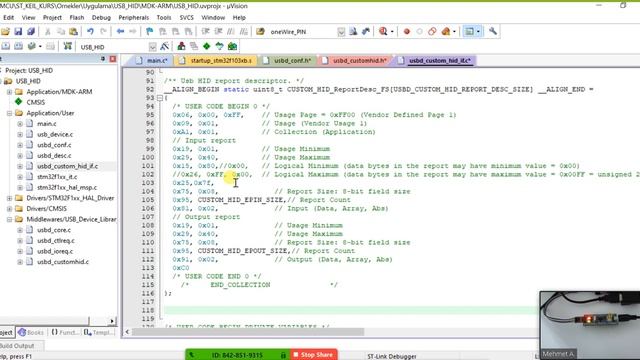Screen dimensions: 640x360
Task: Select the CMSIS component item
Action: 36,102
